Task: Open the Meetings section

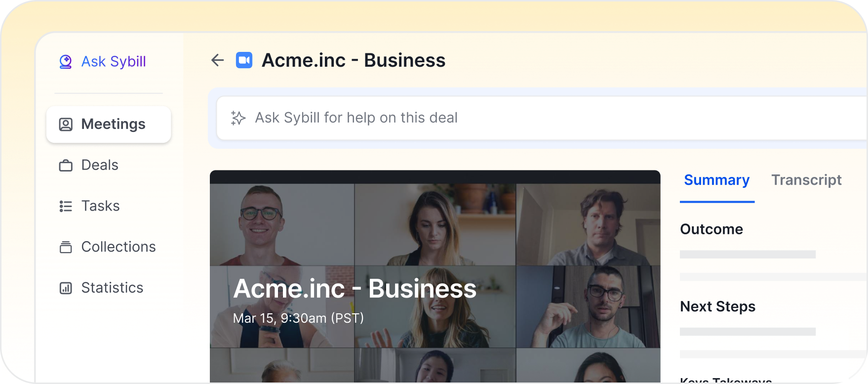Action: click(109, 125)
